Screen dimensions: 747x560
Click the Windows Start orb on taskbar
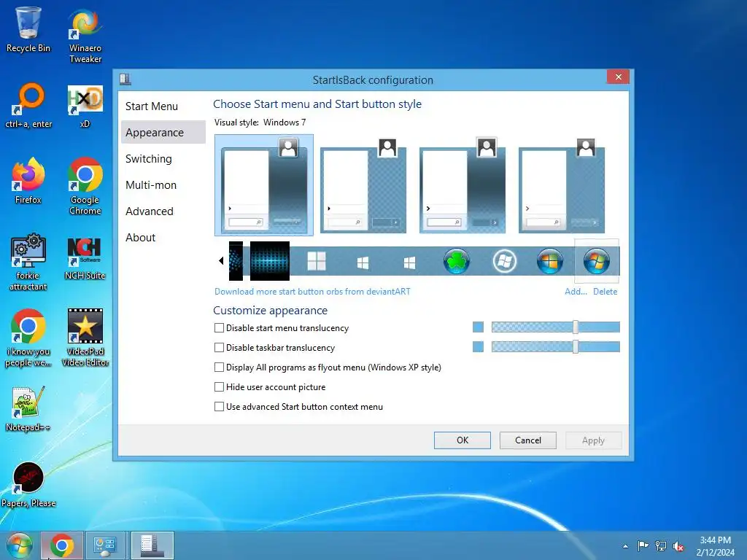click(x=19, y=545)
